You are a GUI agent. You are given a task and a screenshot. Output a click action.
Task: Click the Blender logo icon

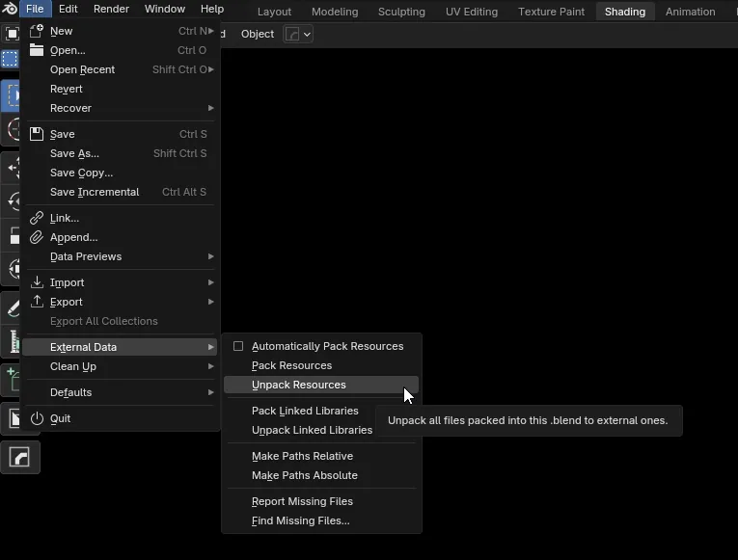click(10, 9)
